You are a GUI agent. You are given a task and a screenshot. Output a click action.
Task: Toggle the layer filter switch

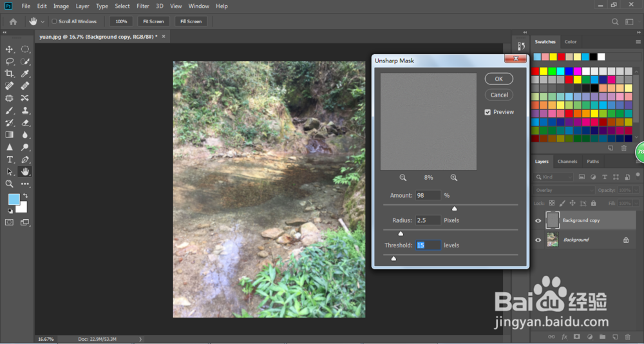[x=638, y=175]
